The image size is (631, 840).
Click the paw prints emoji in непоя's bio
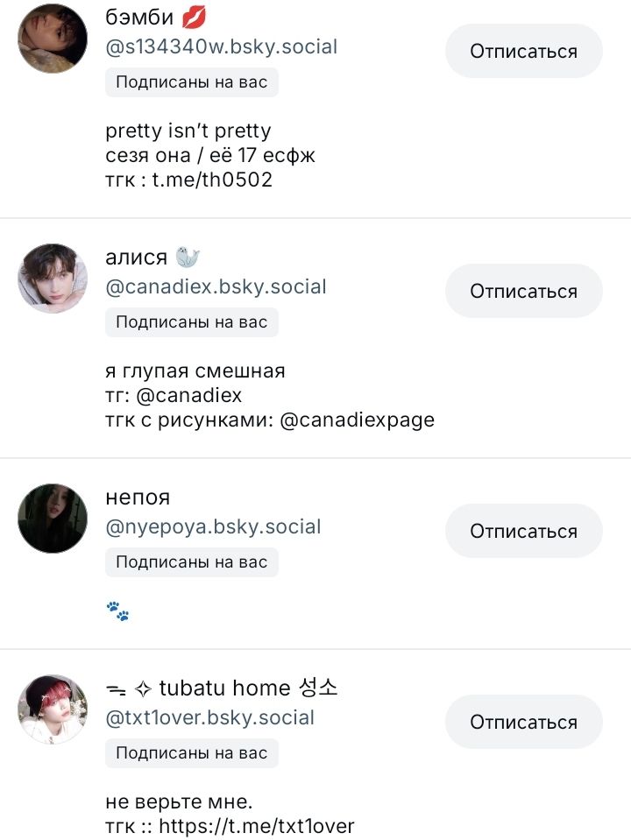coord(117,611)
